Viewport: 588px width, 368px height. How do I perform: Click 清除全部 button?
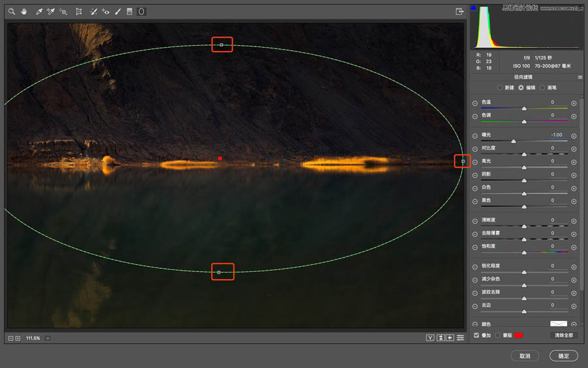(563, 335)
